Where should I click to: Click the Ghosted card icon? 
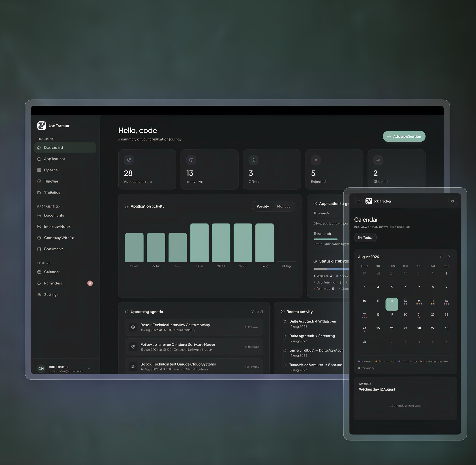pos(378,160)
